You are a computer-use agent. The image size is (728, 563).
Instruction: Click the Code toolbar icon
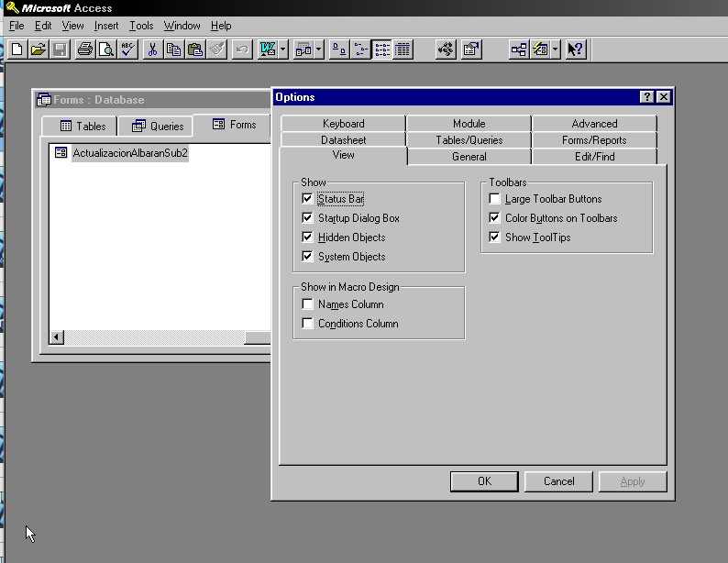pyautogui.click(x=446, y=50)
